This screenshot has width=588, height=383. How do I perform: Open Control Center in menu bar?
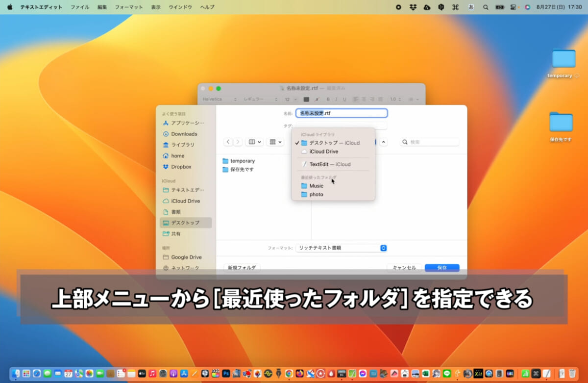pos(514,7)
